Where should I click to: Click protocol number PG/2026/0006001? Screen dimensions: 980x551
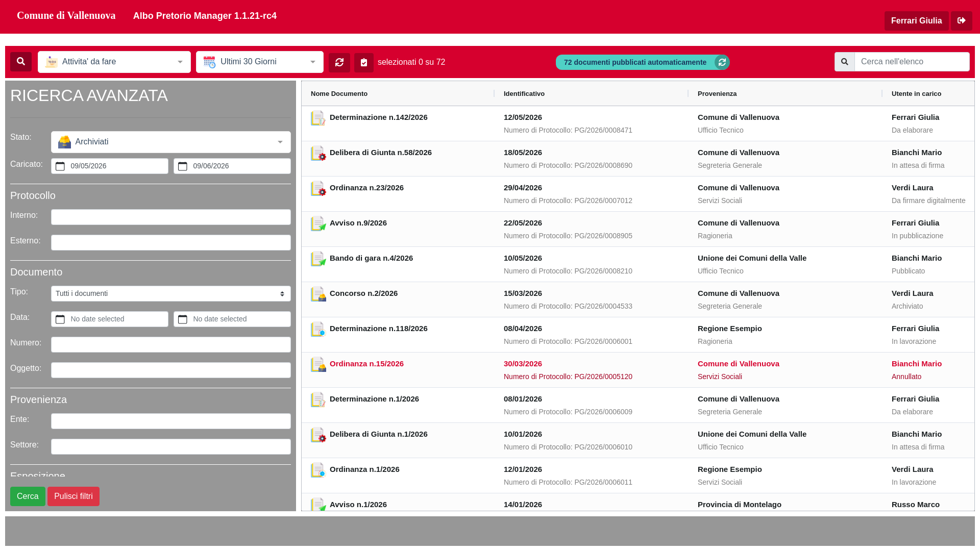coord(603,341)
